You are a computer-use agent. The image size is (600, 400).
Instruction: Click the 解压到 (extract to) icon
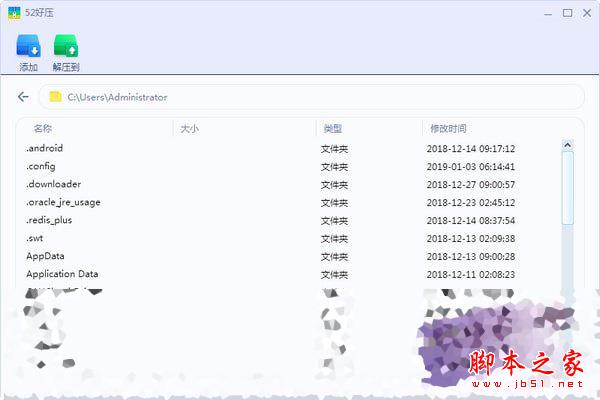(66, 46)
